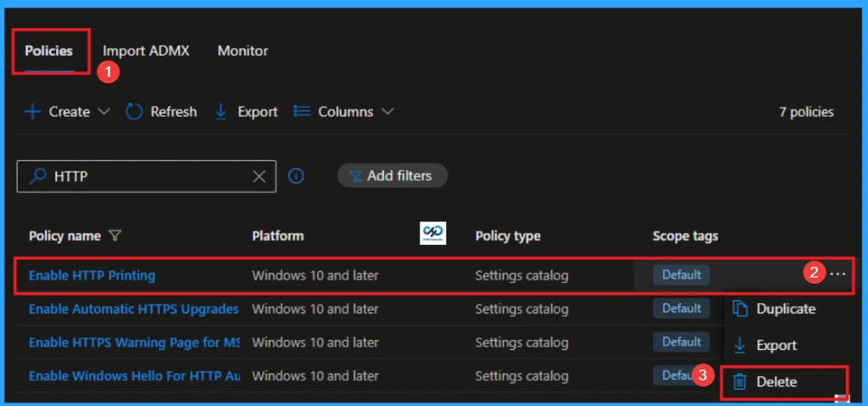This screenshot has width=868, height=406.
Task: Clear the search box with the X
Action: click(x=259, y=176)
